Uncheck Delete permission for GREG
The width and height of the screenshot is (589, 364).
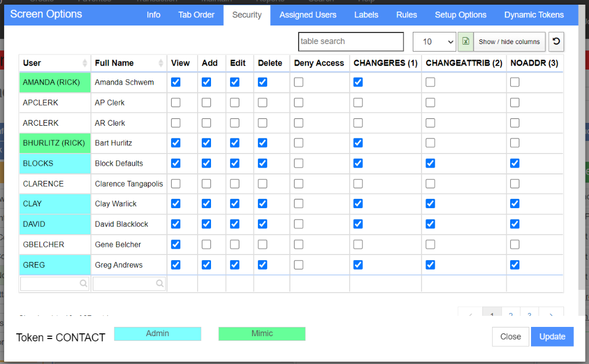pos(263,265)
